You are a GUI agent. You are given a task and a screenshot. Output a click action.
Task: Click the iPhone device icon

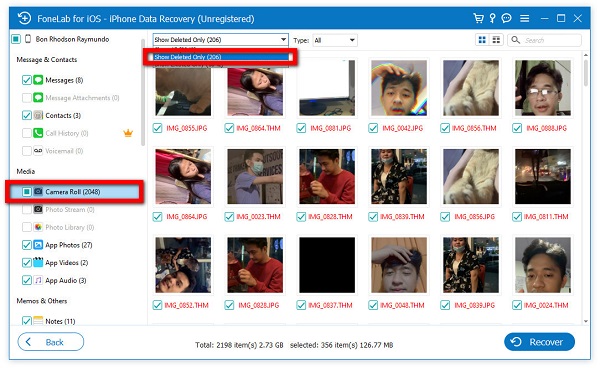click(28, 39)
